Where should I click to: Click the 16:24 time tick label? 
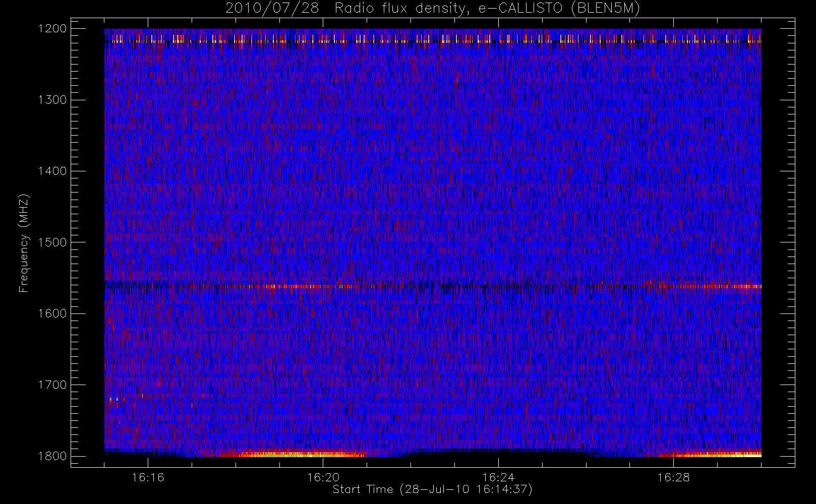coord(498,477)
